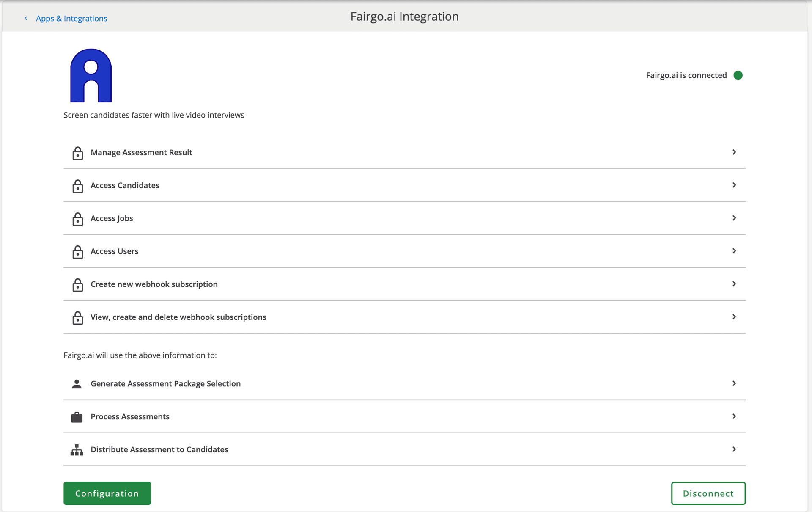The height and width of the screenshot is (512, 812).
Task: Click the Disconnect button
Action: [x=708, y=493]
